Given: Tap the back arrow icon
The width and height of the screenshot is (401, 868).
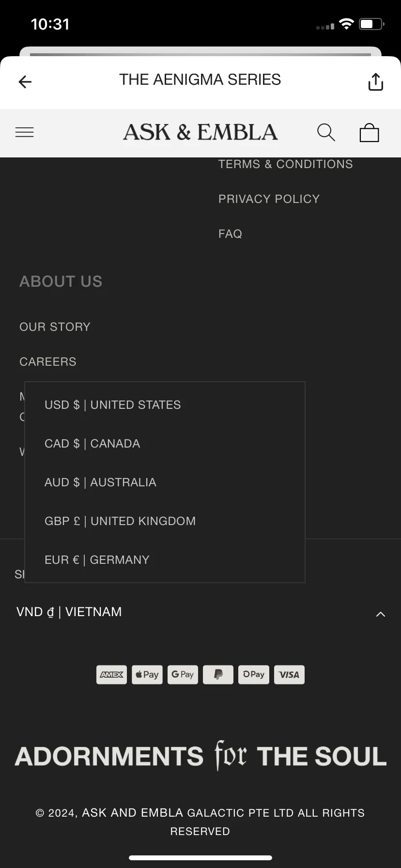Looking at the screenshot, I should [25, 82].
